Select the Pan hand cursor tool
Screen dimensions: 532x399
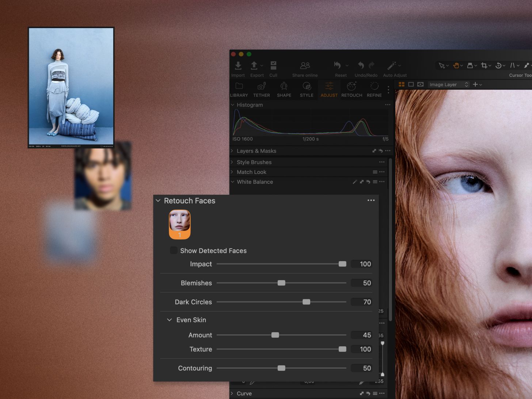(x=456, y=65)
